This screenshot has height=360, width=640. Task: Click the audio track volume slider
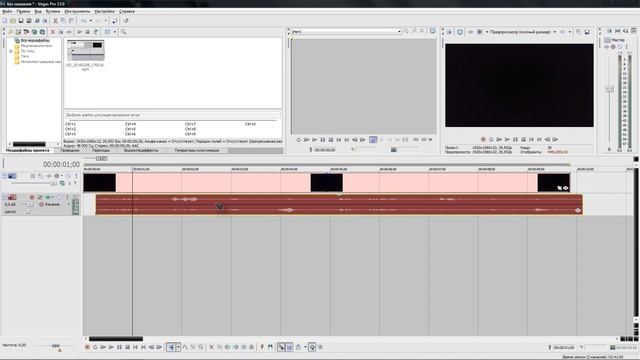click(29, 204)
